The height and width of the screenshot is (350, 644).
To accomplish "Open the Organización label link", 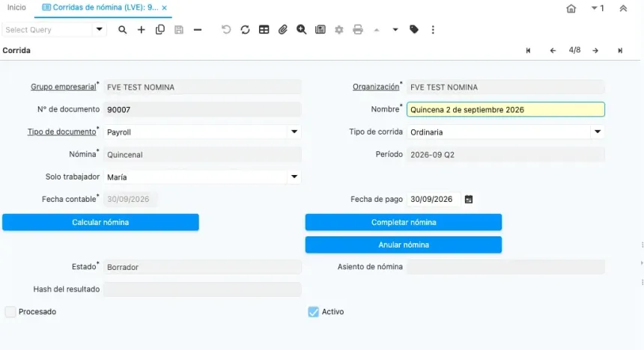I will (x=376, y=87).
